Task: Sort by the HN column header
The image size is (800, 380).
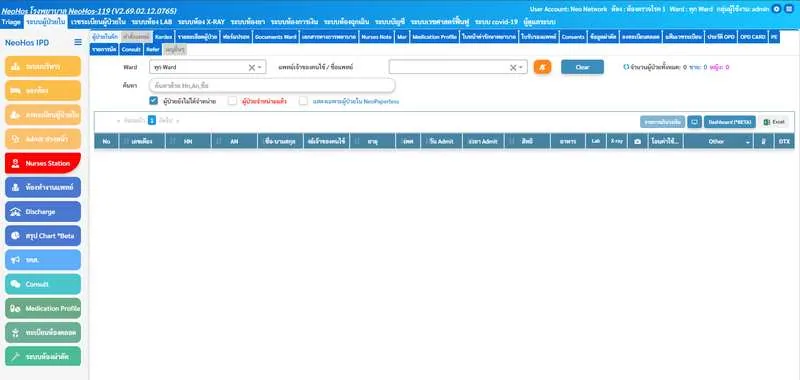Action: pyautogui.click(x=188, y=141)
